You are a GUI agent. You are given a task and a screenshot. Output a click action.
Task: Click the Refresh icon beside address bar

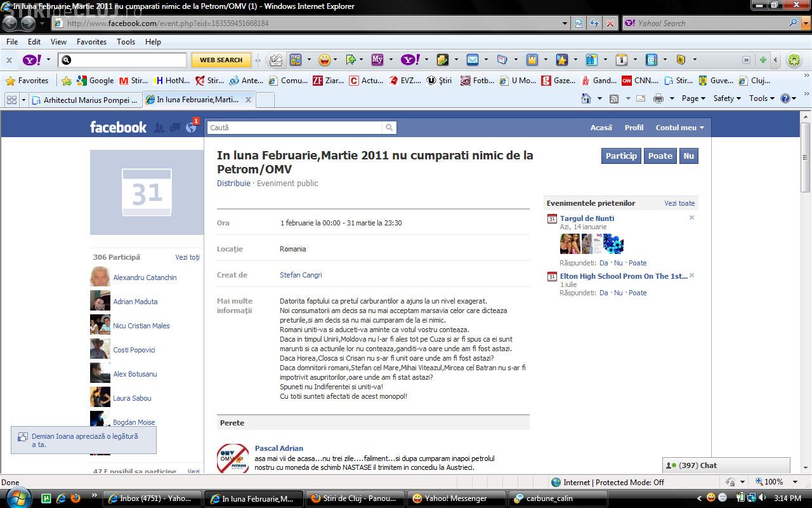click(594, 23)
